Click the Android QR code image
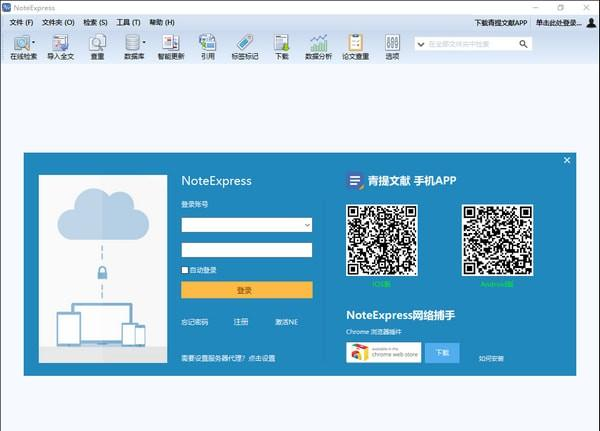This screenshot has width=600, height=431. click(x=497, y=240)
